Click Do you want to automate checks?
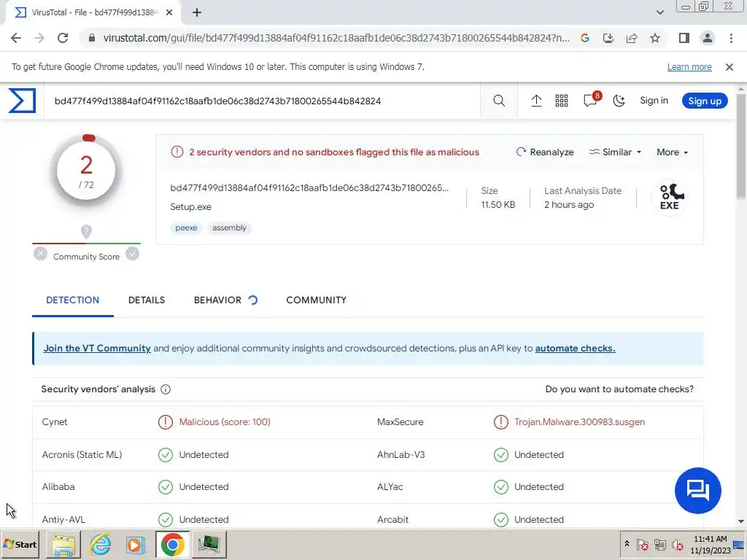 coord(619,389)
